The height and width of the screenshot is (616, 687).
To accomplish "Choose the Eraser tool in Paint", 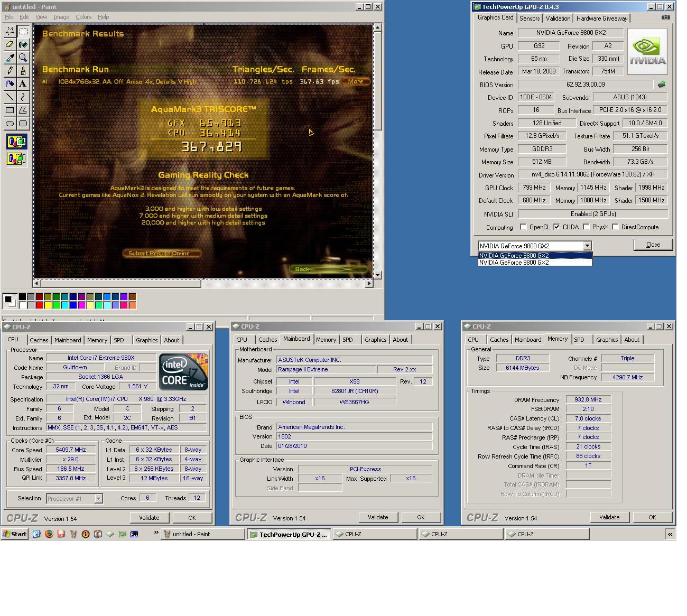I will pyautogui.click(x=10, y=44).
